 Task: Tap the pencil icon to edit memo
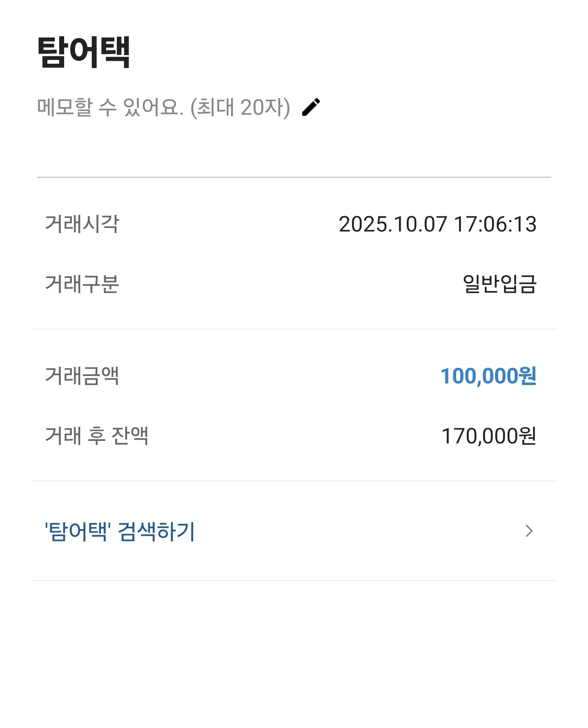pyautogui.click(x=311, y=107)
